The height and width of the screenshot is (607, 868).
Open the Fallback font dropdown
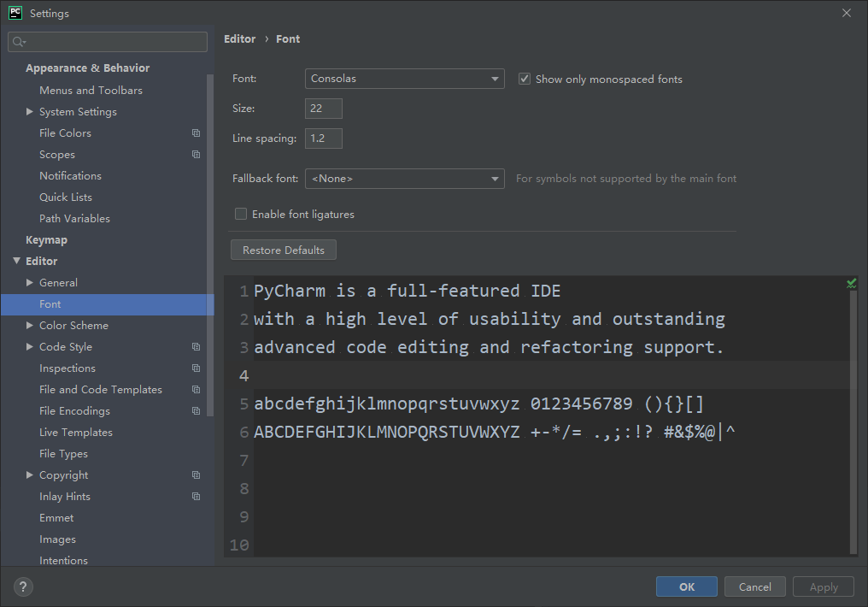pyautogui.click(x=405, y=179)
